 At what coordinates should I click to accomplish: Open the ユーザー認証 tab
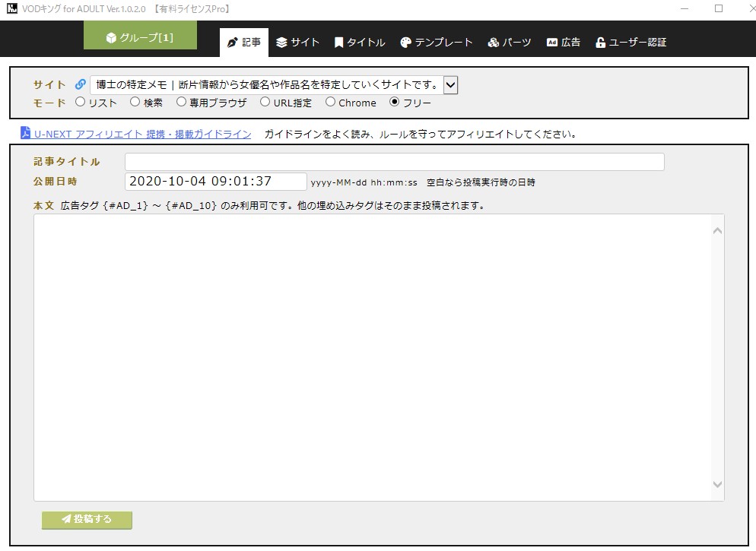(x=631, y=43)
